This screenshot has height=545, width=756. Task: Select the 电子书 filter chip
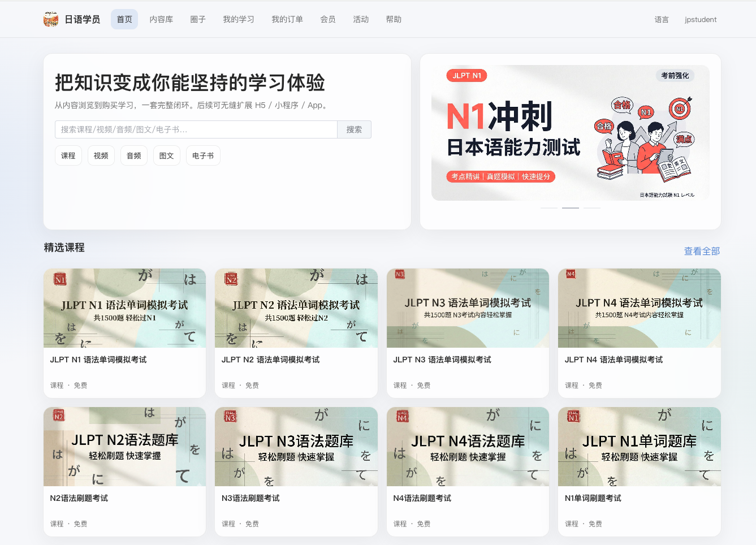point(202,155)
